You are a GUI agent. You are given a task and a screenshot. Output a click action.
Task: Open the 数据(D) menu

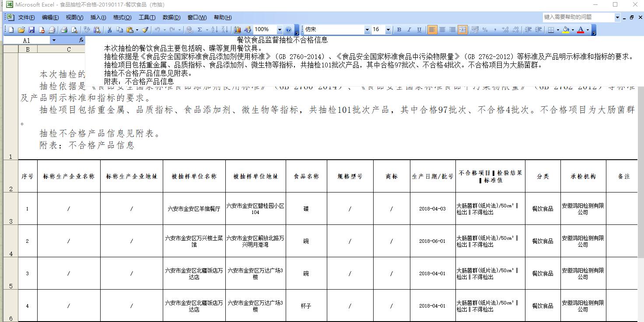171,17
